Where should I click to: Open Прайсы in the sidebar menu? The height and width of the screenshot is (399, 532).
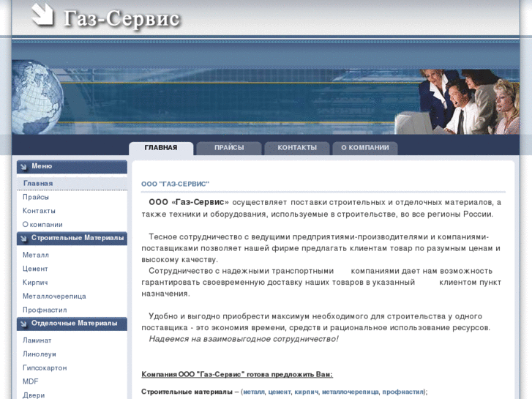tap(36, 197)
